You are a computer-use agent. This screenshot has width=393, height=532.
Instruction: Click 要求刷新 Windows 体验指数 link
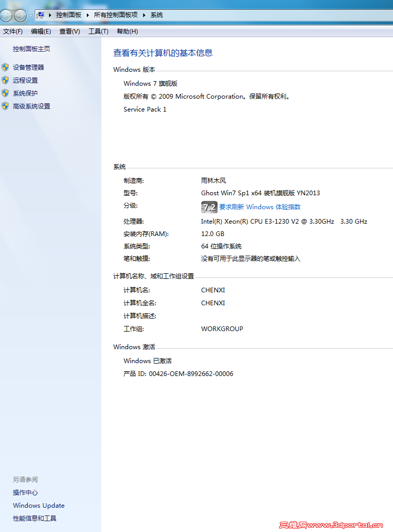[x=260, y=207]
